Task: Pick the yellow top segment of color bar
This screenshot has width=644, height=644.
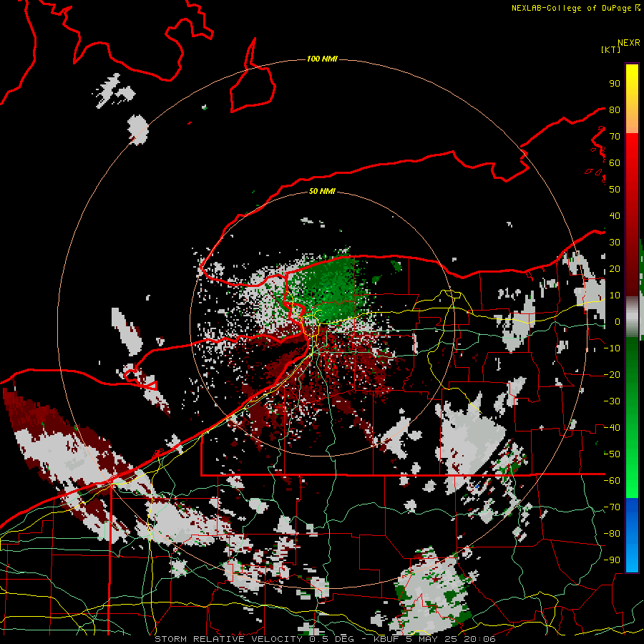Action: coord(632,99)
